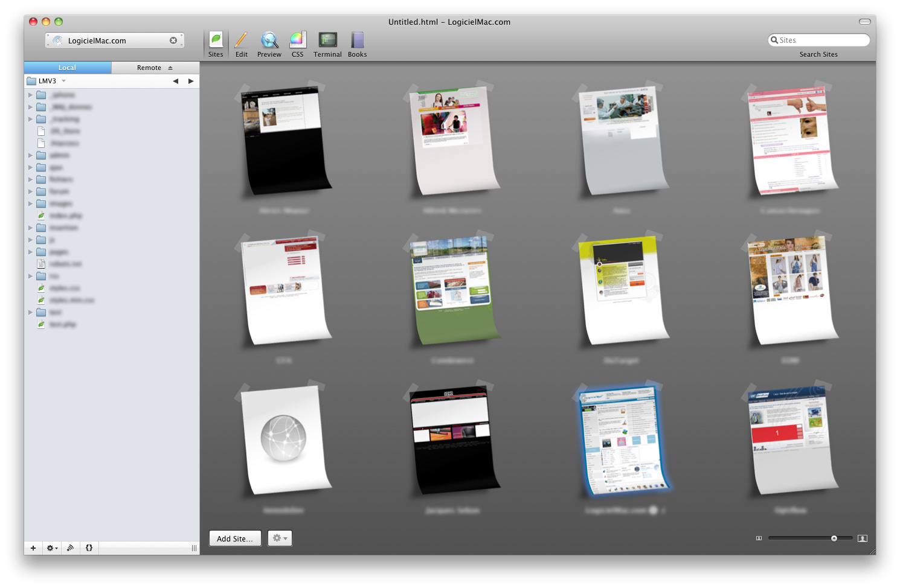Expand the admin folder in the file list
900x588 pixels.
pyautogui.click(x=30, y=155)
